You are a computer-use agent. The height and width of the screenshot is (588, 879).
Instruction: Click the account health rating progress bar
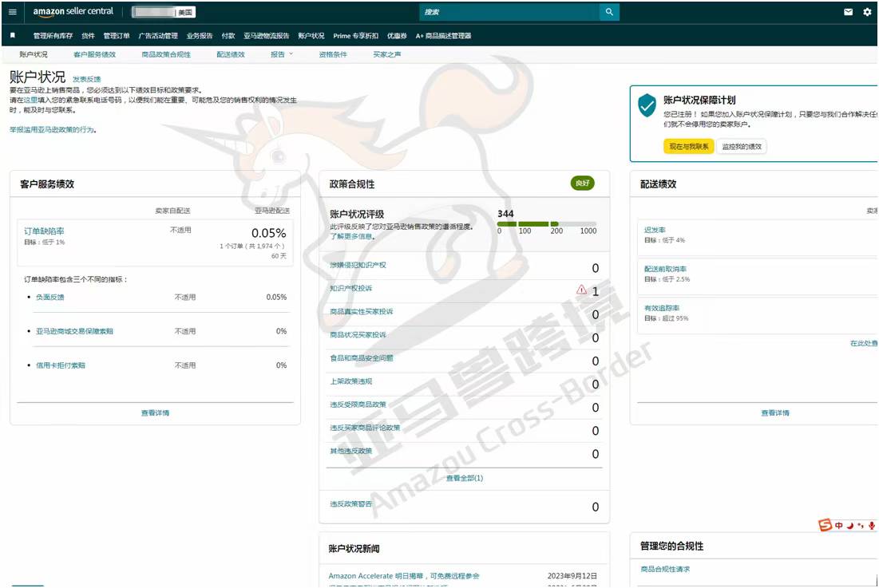click(547, 224)
